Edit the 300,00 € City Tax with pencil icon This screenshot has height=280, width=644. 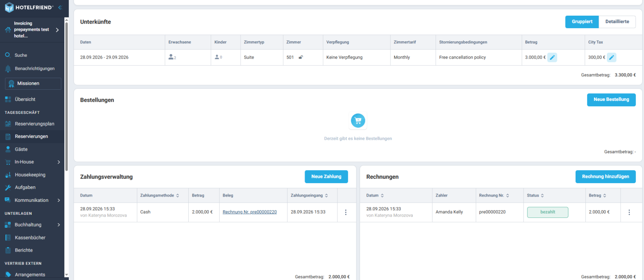point(611,57)
